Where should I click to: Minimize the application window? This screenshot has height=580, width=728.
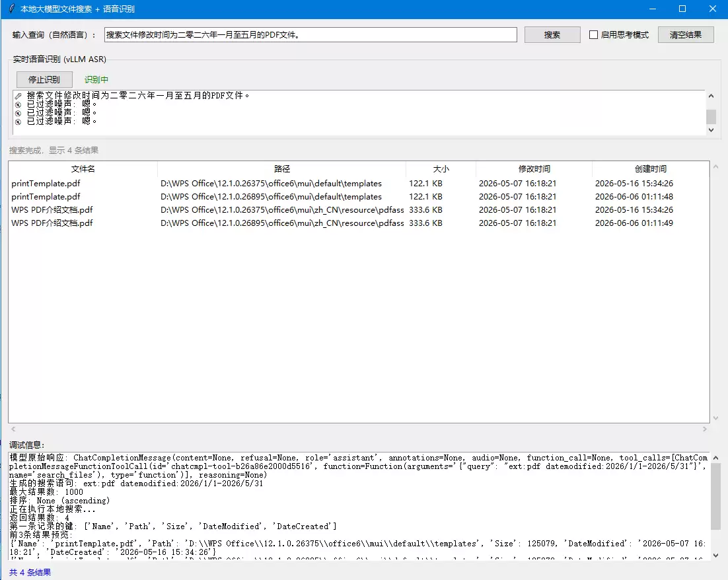[652, 9]
